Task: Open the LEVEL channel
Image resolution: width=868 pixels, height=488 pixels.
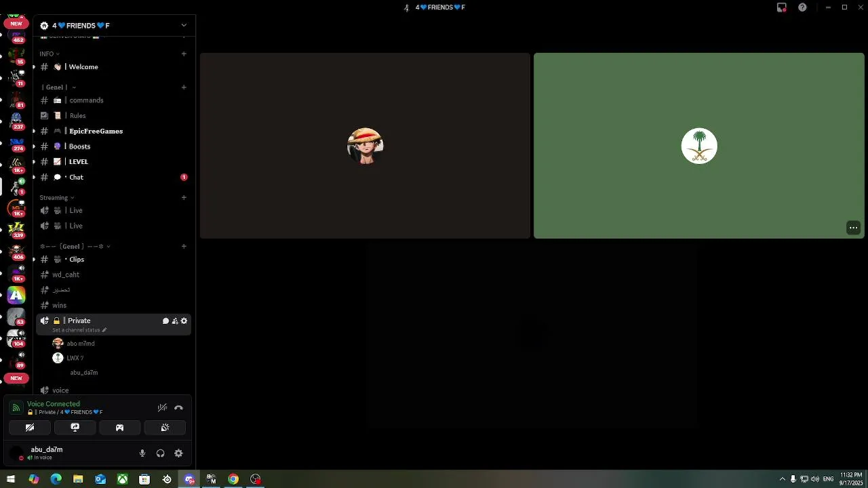Action: (x=113, y=162)
